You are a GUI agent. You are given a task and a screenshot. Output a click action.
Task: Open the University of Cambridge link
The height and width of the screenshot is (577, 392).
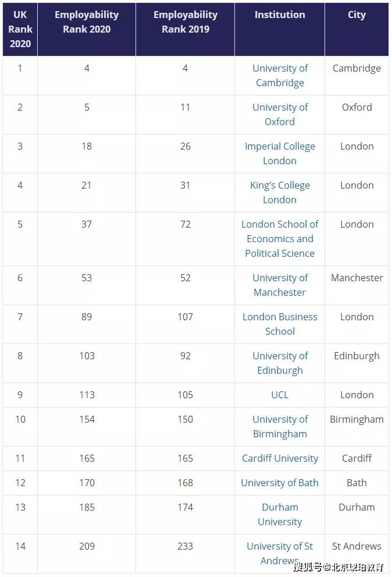point(280,76)
